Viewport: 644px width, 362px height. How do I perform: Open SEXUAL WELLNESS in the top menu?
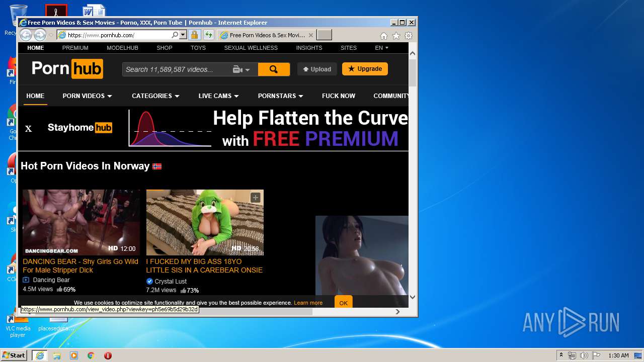pyautogui.click(x=251, y=48)
